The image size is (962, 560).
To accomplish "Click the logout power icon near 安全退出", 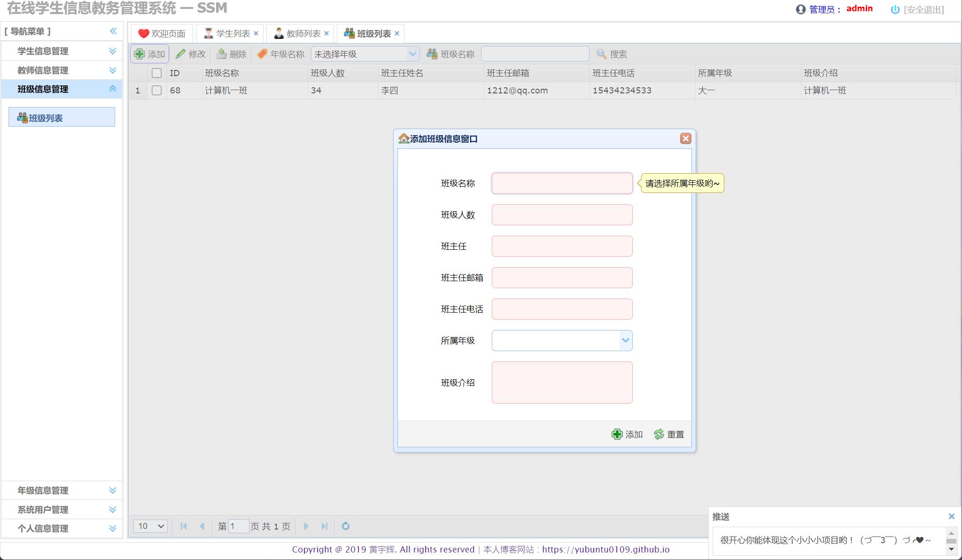I will point(895,8).
